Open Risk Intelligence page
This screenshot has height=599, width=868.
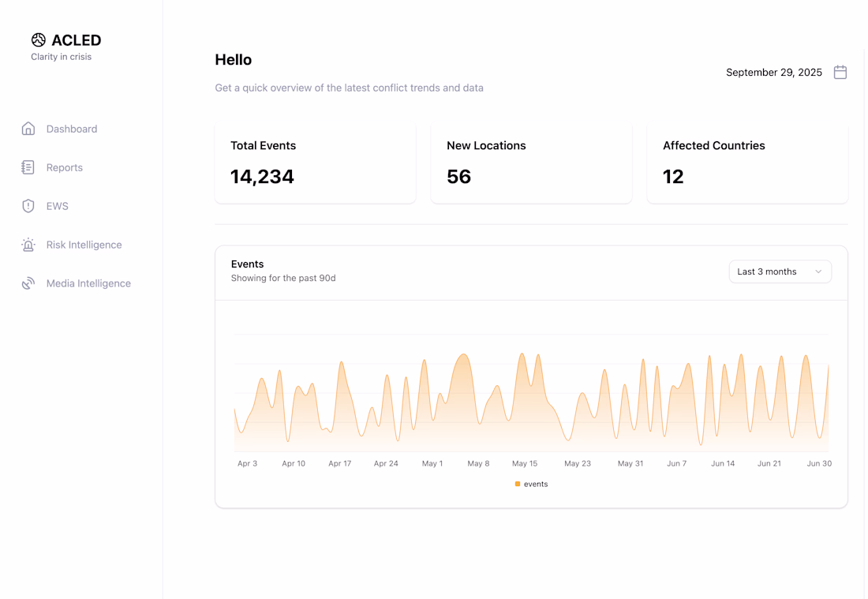click(84, 245)
